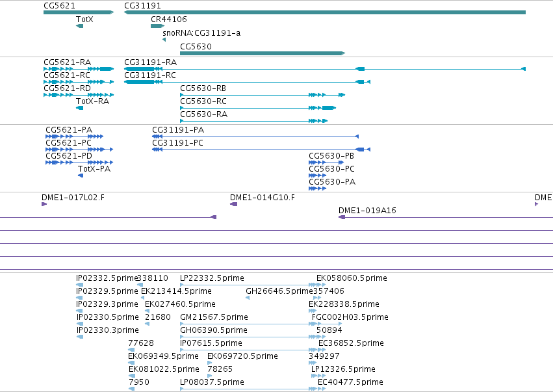Select the IP02329.5prime EST glyph

pos(80,298)
